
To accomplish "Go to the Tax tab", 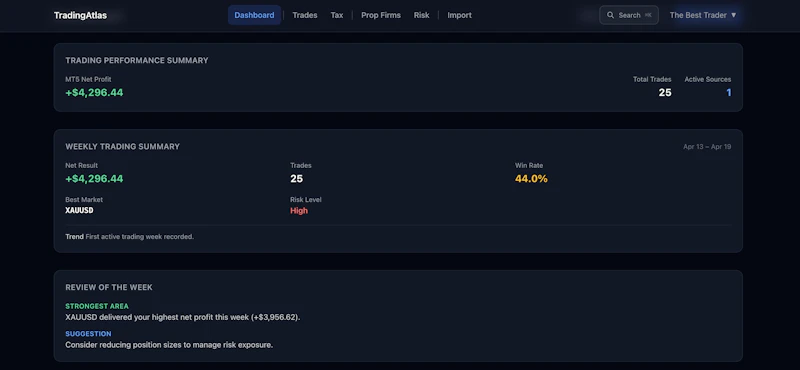I will [x=337, y=15].
